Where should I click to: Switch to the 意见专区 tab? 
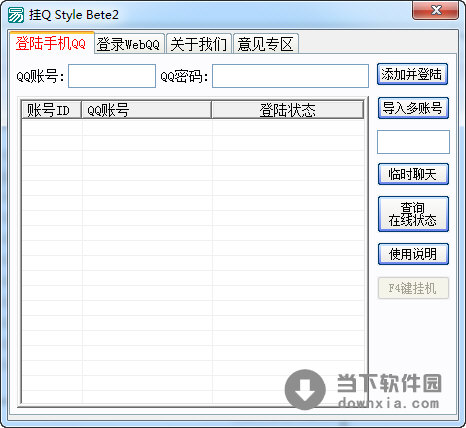tap(266, 44)
